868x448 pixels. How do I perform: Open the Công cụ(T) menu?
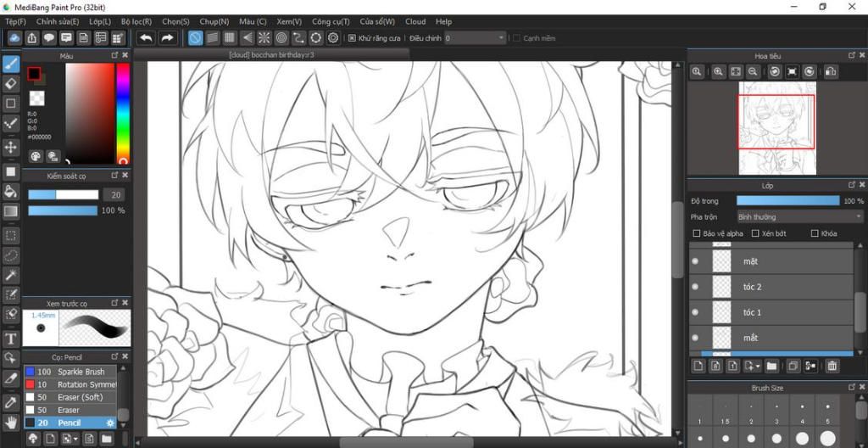click(331, 21)
